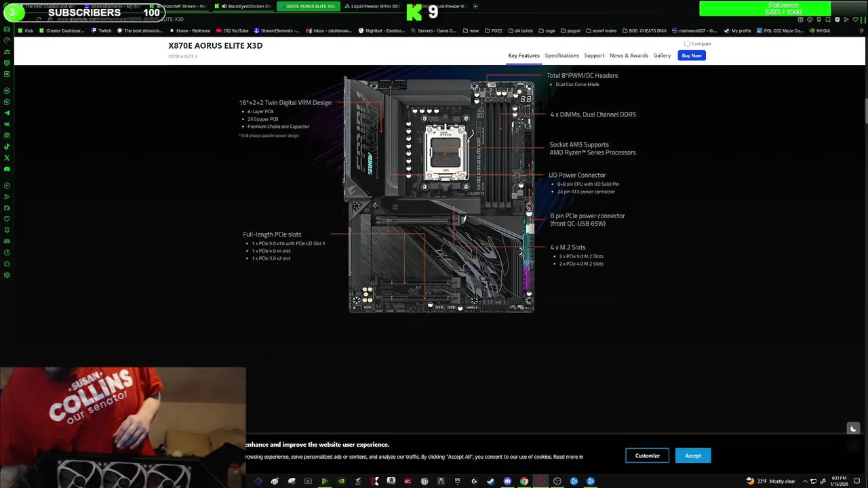Open the YouTube bookmark
The width and height of the screenshot is (868, 488).
click(x=232, y=30)
